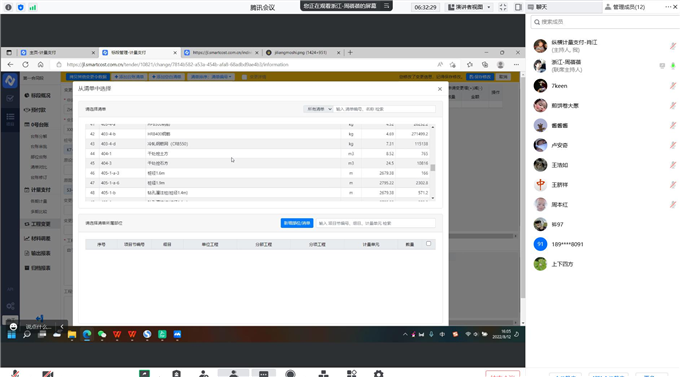This screenshot has height=377, width=680.
Task: Click the 搜索成员 search field
Action: (605, 22)
